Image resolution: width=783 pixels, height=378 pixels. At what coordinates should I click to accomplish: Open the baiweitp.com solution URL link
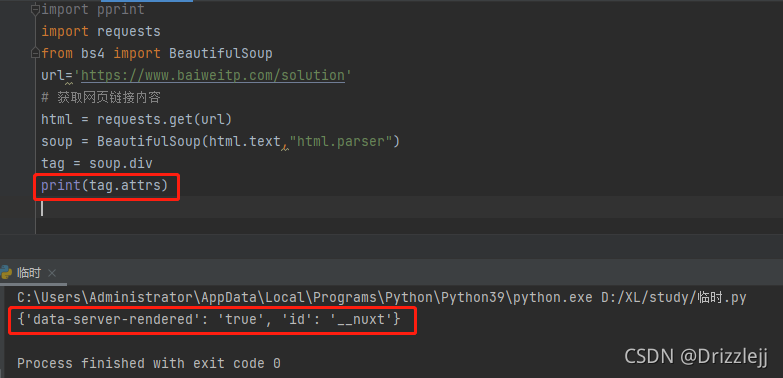(213, 75)
